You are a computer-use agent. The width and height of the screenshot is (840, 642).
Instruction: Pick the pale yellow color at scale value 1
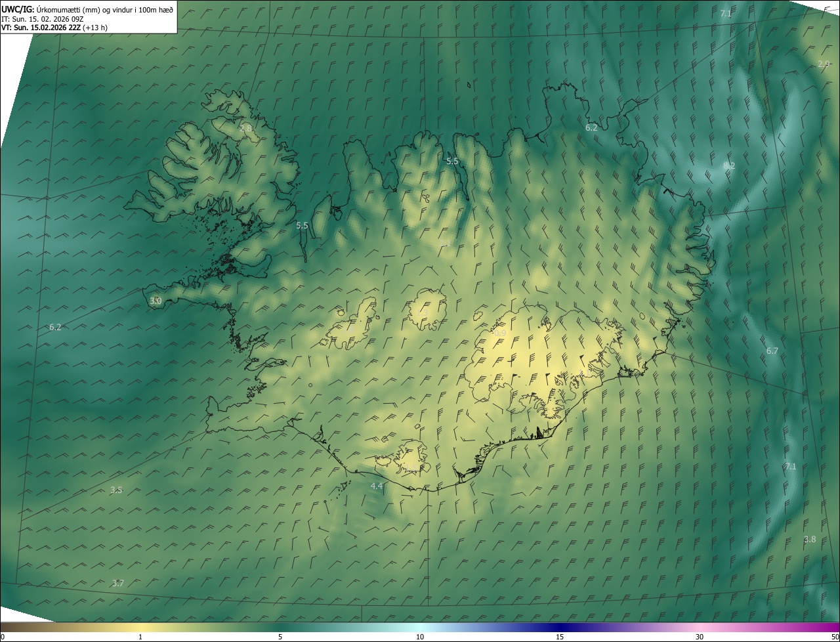tap(140, 627)
